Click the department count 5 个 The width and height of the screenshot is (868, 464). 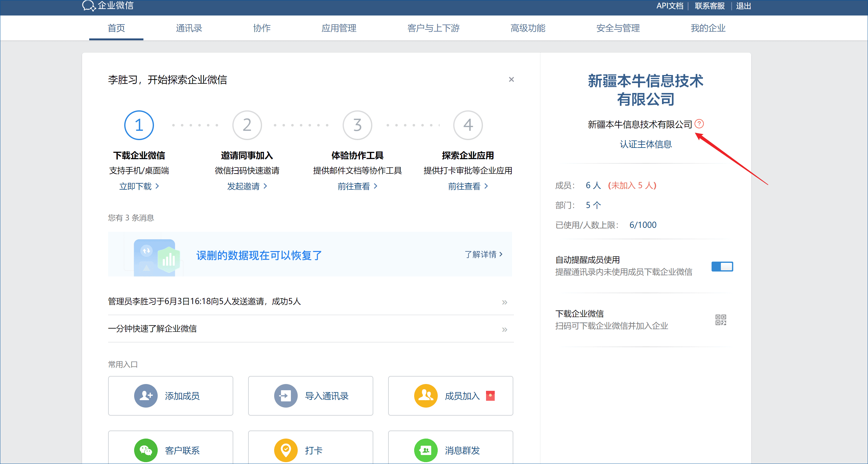coord(593,205)
